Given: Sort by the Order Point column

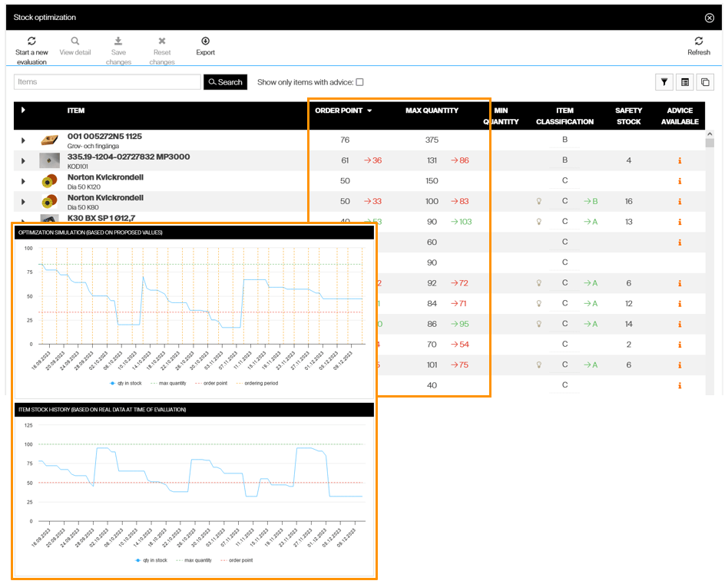Looking at the screenshot, I should click(x=339, y=111).
